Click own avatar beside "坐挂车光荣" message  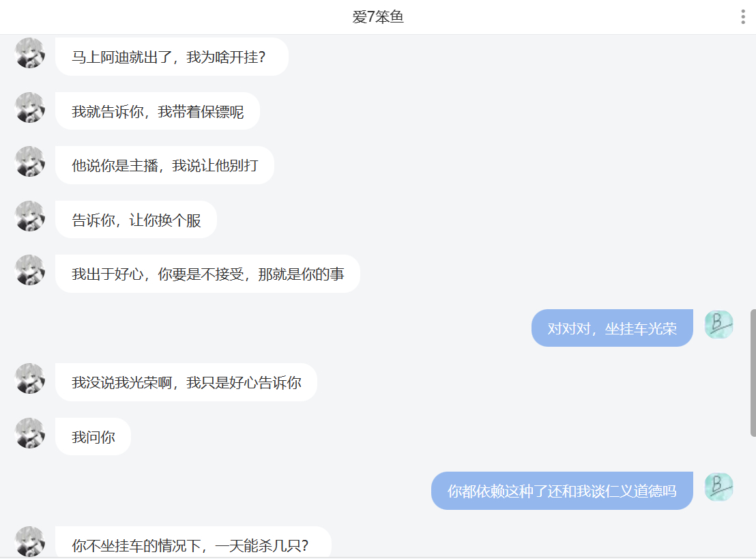(x=718, y=324)
